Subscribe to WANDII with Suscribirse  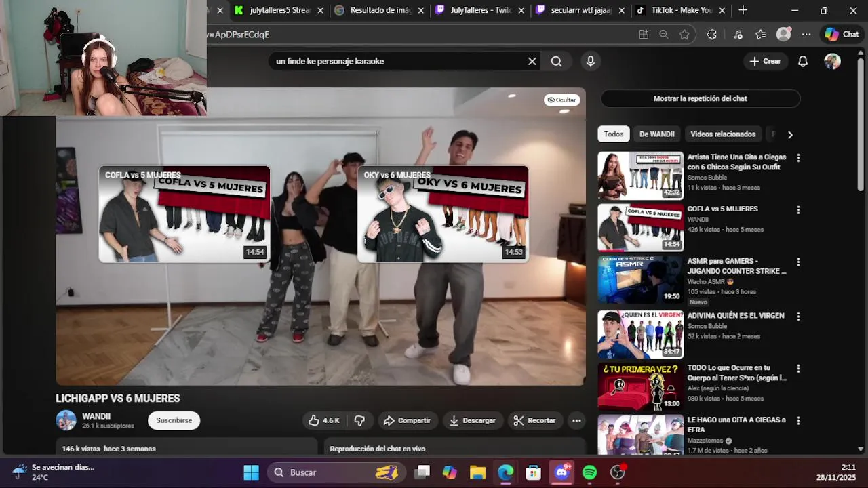pos(174,420)
